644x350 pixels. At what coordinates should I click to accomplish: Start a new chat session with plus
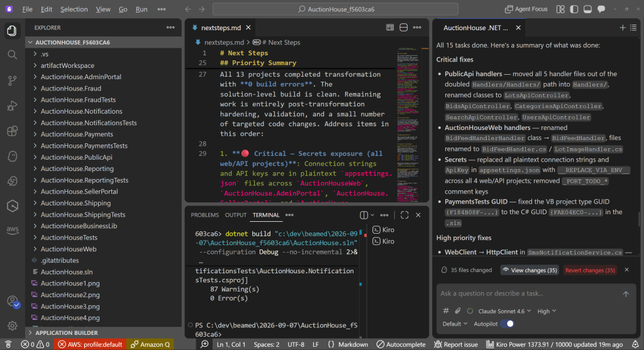[623, 28]
